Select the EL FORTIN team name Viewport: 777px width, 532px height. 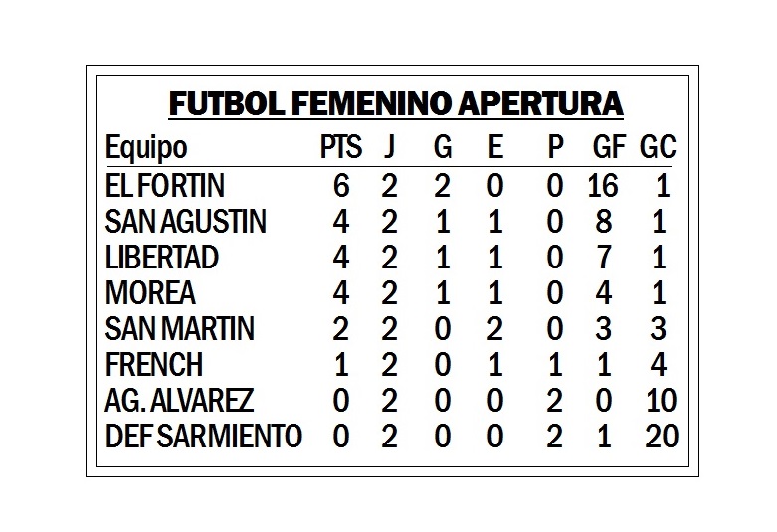pos(165,185)
